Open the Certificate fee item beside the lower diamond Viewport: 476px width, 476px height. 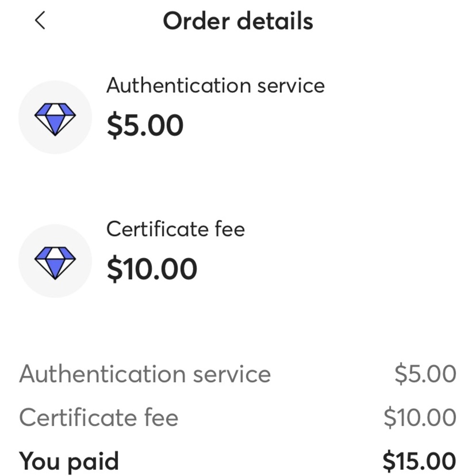coord(176,229)
